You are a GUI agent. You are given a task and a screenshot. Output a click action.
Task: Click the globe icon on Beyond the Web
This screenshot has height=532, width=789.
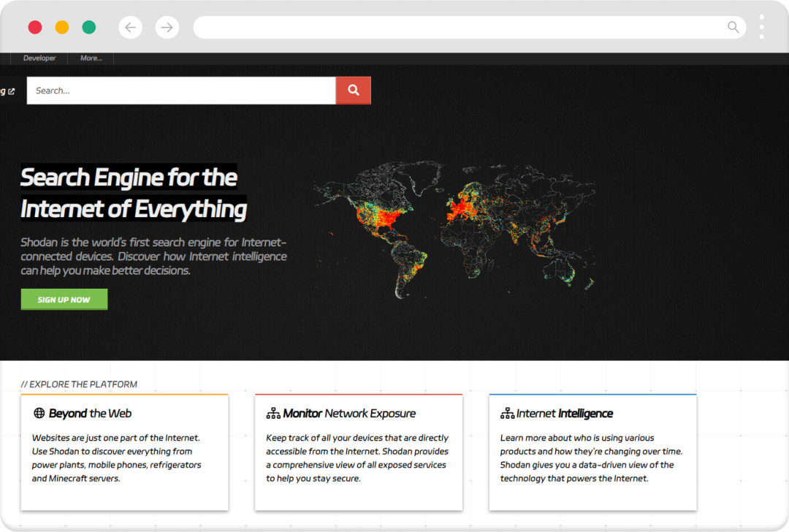39,413
